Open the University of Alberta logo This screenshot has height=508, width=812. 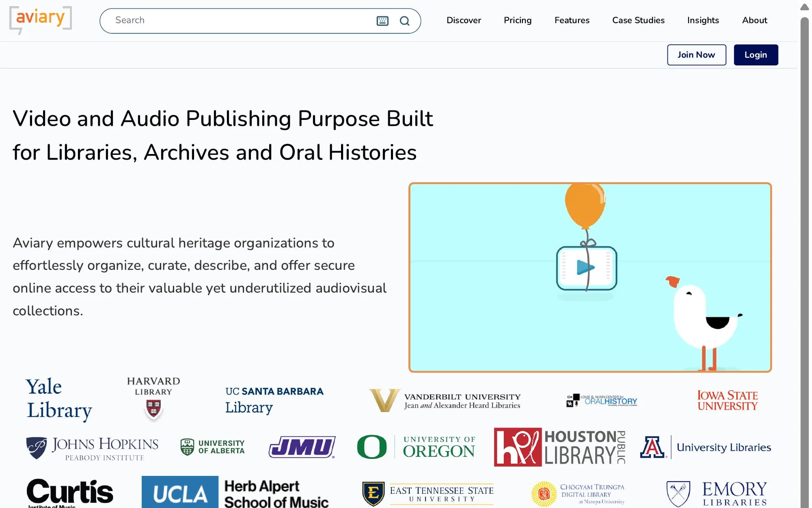tap(213, 447)
